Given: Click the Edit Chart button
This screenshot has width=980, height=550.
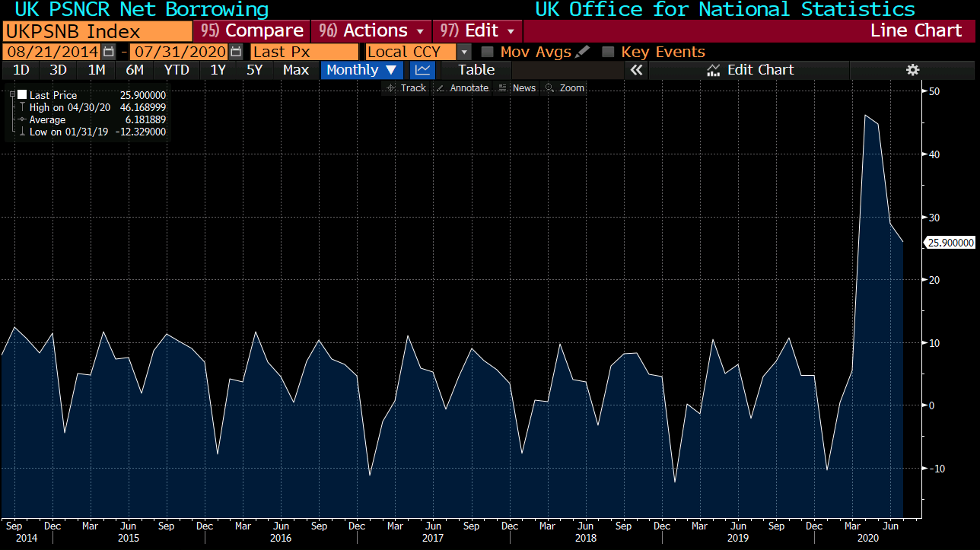Looking at the screenshot, I should click(x=750, y=70).
